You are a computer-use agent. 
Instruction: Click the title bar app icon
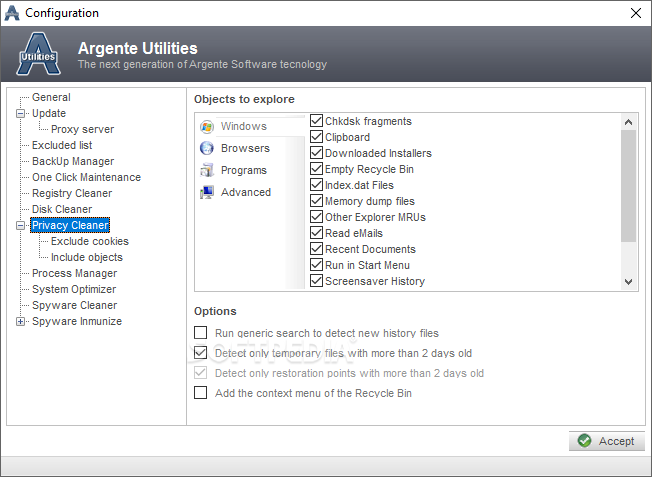tap(12, 13)
